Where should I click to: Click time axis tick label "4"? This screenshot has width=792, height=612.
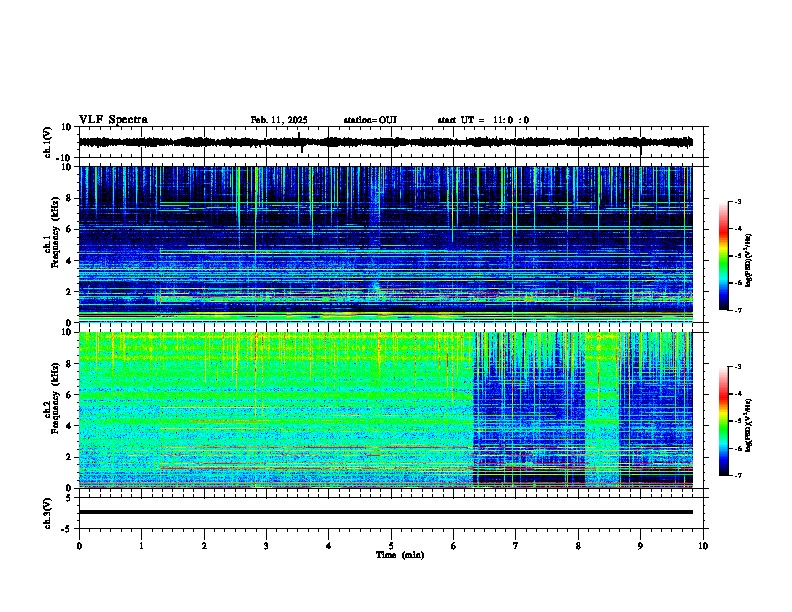329,546
